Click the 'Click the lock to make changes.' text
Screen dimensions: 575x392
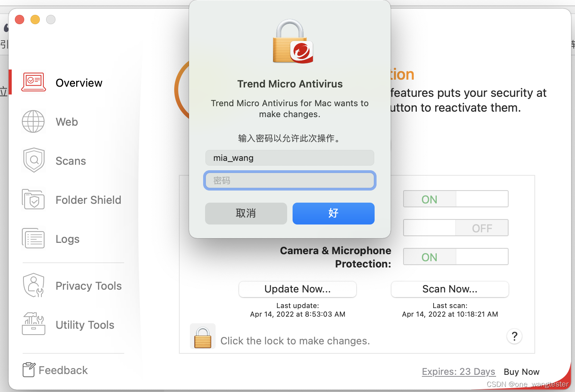click(295, 341)
